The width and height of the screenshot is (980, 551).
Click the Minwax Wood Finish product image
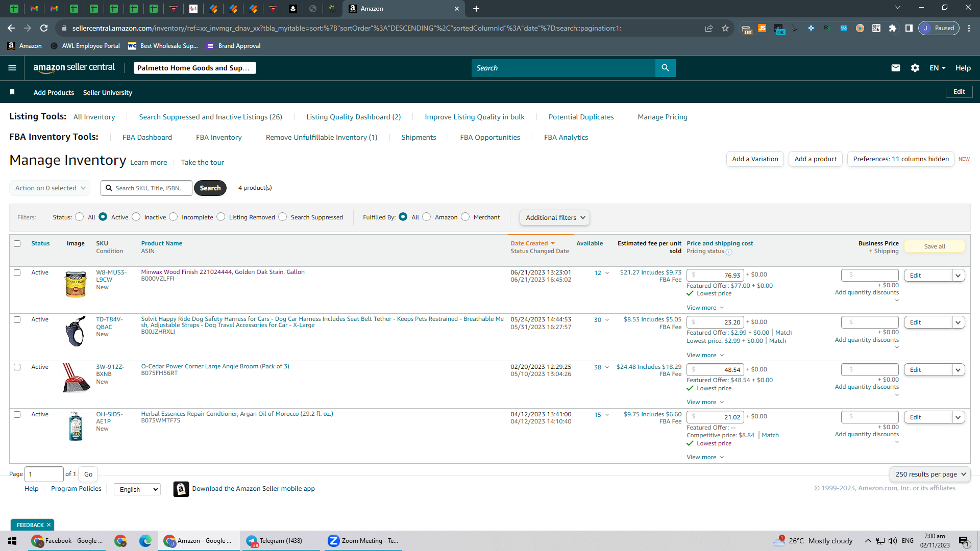point(76,284)
